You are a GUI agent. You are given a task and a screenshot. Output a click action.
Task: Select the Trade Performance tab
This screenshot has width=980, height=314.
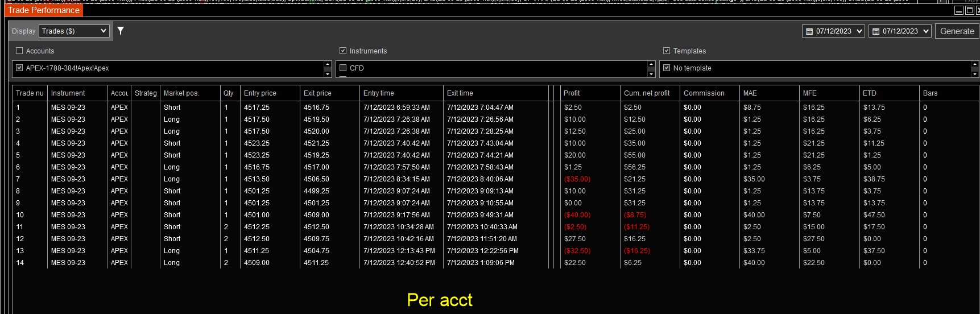(44, 10)
